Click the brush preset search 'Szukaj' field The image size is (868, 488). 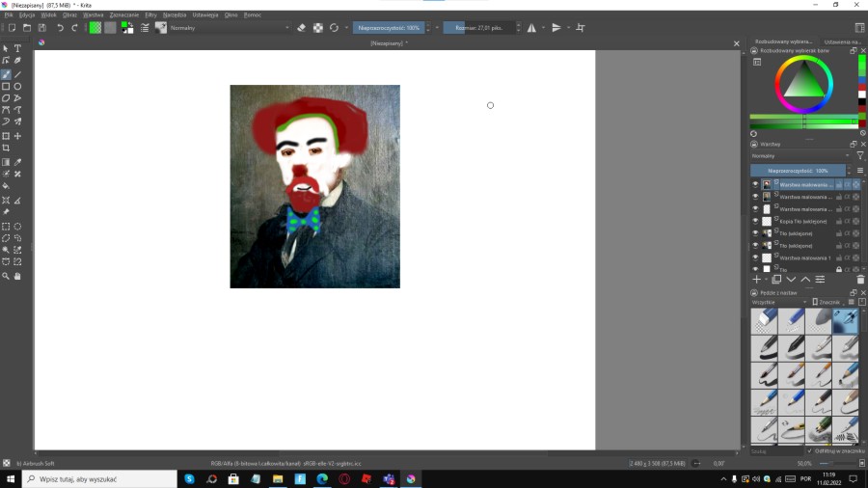[x=775, y=451]
